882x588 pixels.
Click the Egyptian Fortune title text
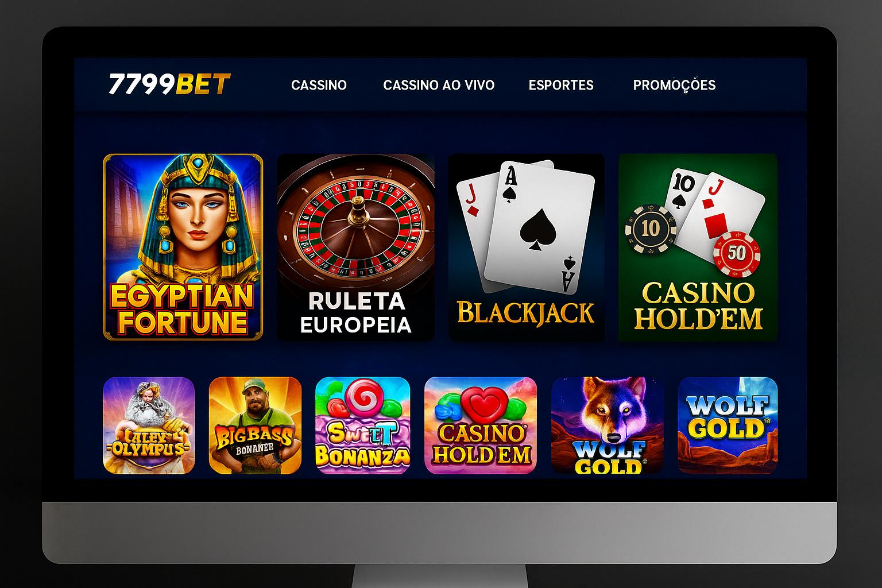pos(182,309)
